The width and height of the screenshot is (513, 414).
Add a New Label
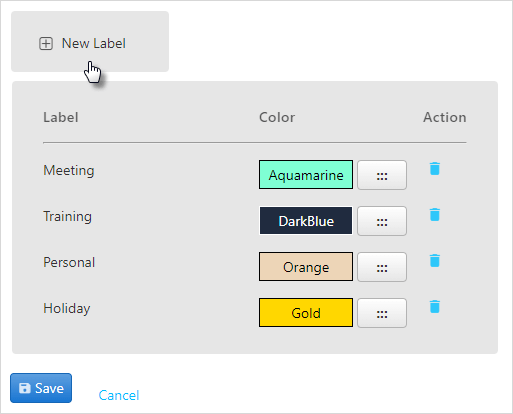coord(90,42)
